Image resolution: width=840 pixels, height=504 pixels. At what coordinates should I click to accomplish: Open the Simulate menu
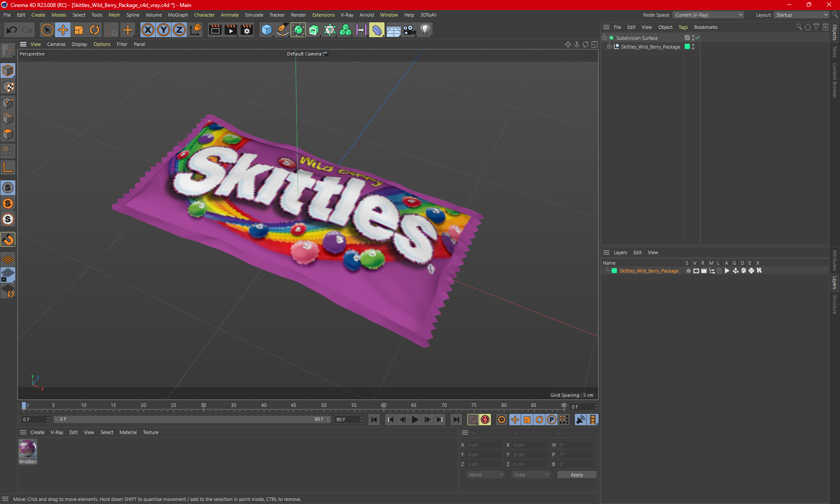pyautogui.click(x=254, y=15)
